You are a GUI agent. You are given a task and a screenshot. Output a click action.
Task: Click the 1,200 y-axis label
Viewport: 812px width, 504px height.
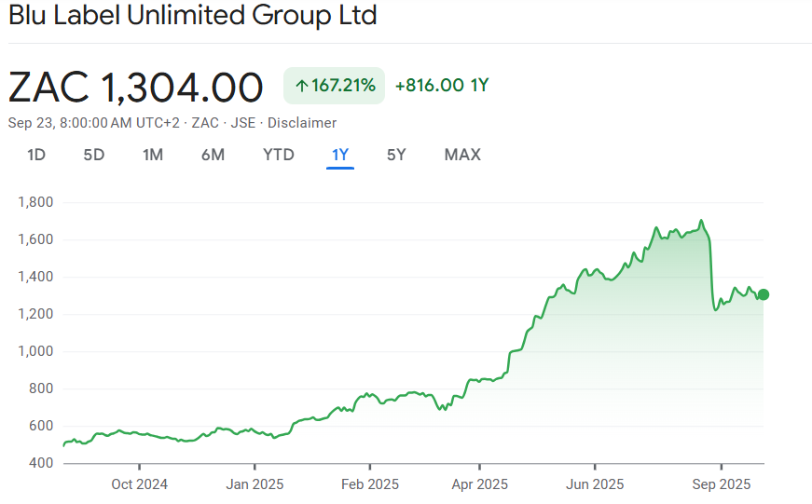point(35,314)
